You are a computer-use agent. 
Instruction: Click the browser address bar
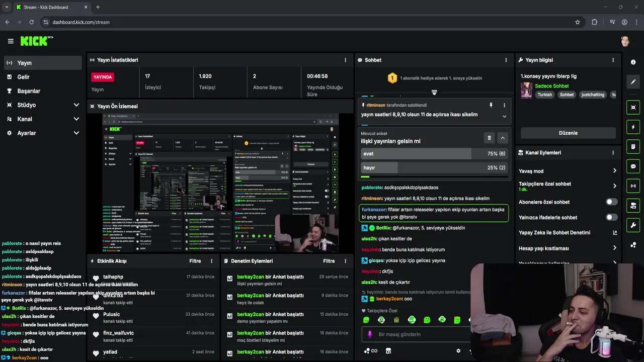click(309, 22)
